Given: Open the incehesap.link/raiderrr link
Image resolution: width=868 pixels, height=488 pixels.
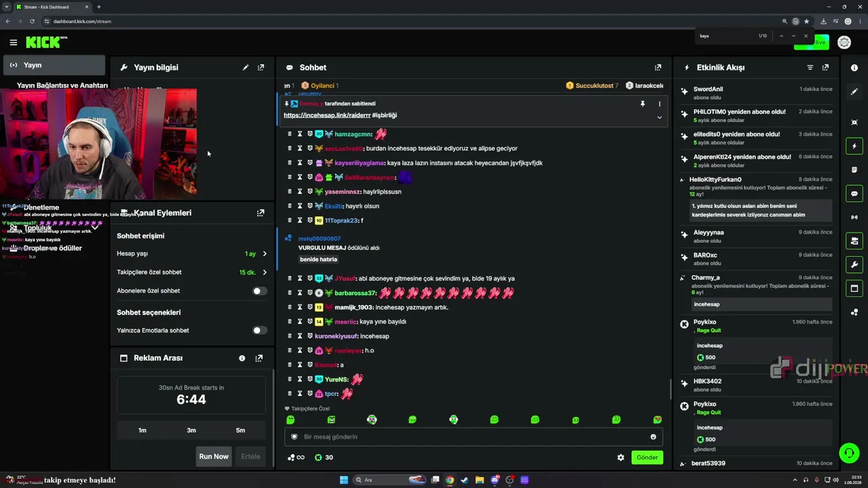Looking at the screenshot, I should 326,115.
